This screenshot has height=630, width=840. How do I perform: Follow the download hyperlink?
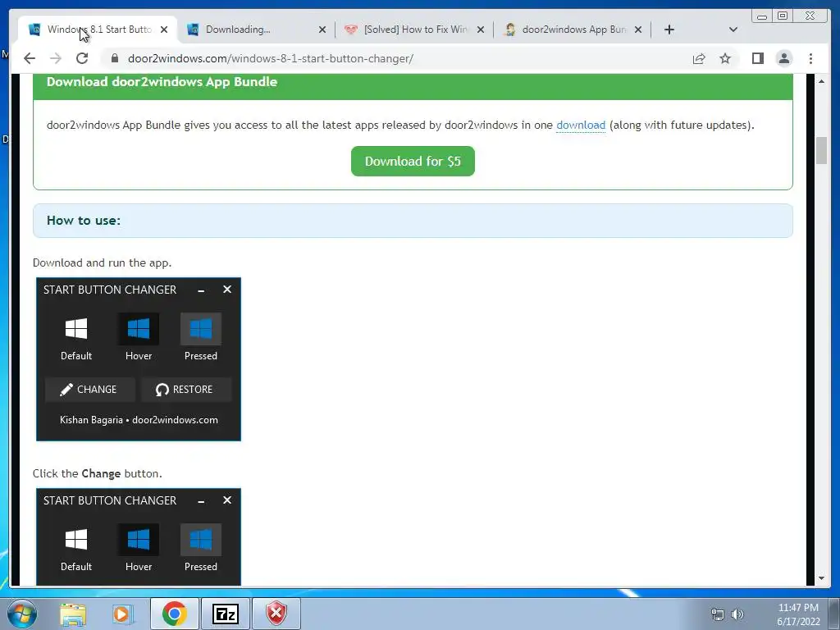(x=581, y=125)
